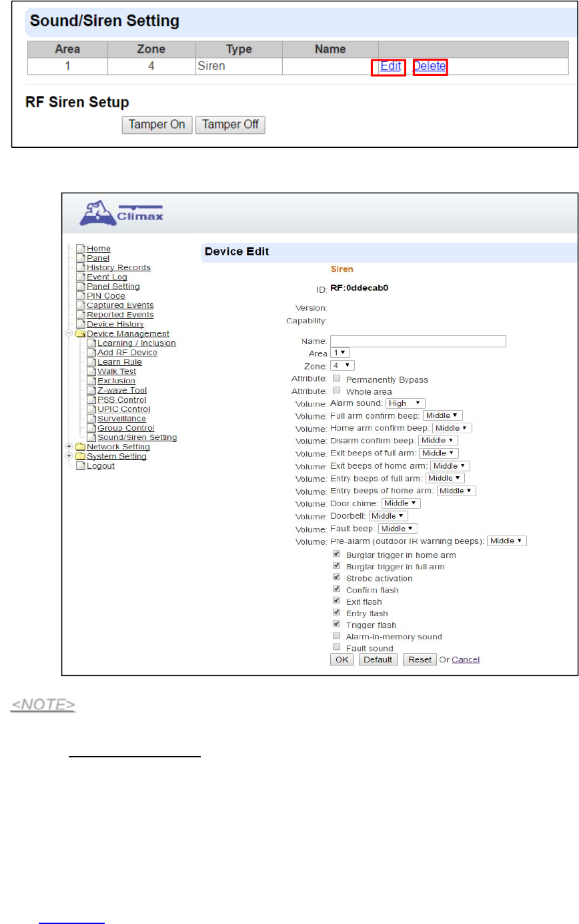
Task: Open the Fault beep volume dropdown
Action: coord(398,528)
